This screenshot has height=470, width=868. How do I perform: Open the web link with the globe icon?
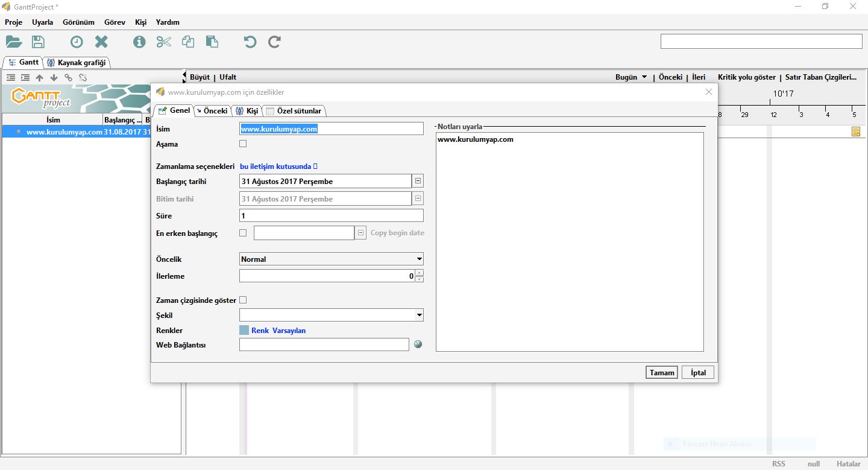[418, 344]
